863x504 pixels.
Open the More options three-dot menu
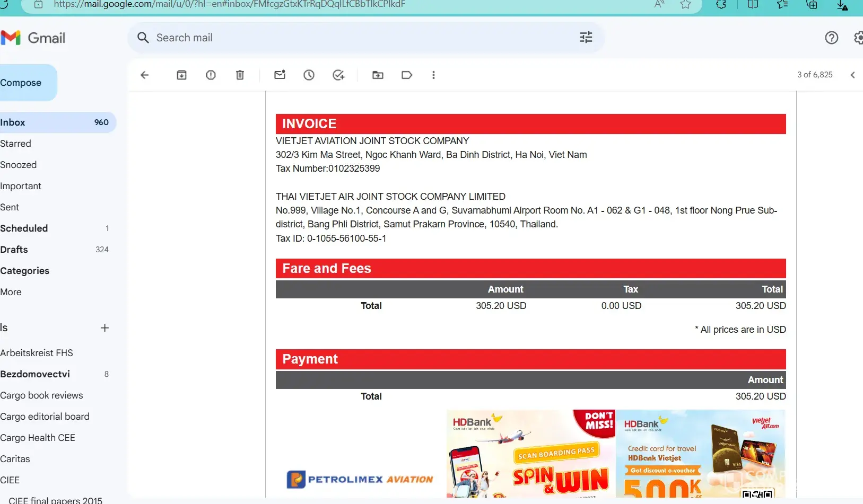433,75
